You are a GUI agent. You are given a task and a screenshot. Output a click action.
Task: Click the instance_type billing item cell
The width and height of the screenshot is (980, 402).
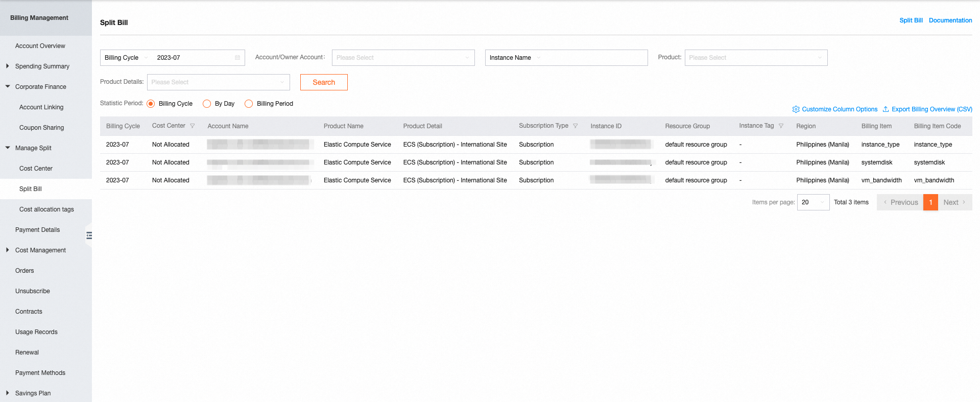tap(880, 145)
